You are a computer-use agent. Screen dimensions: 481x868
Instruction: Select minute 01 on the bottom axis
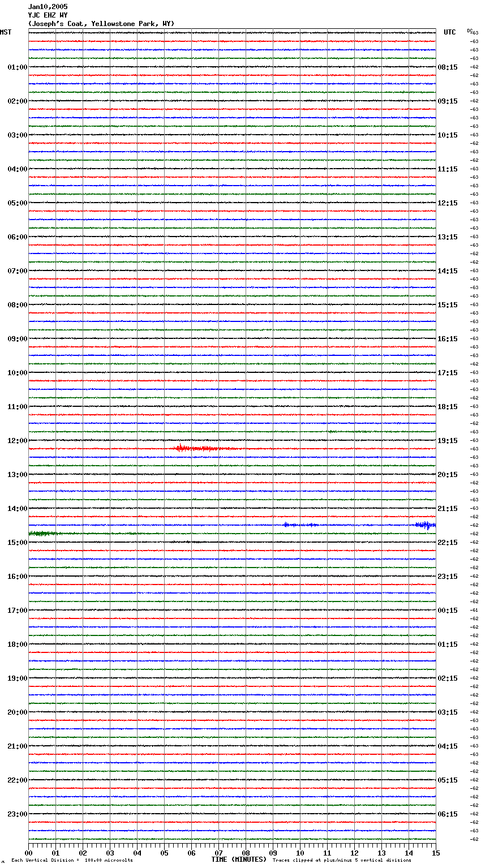tap(55, 853)
